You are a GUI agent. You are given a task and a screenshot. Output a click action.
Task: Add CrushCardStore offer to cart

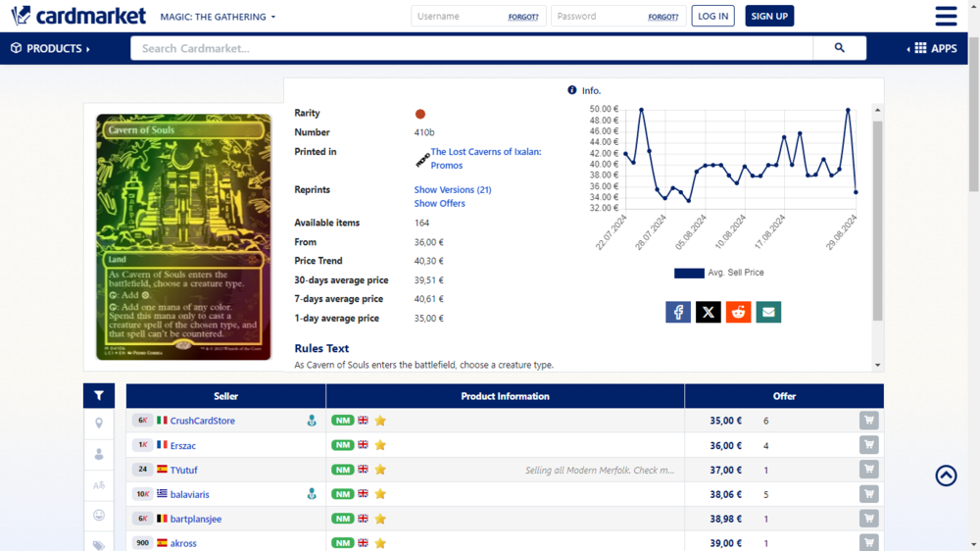pyautogui.click(x=868, y=421)
